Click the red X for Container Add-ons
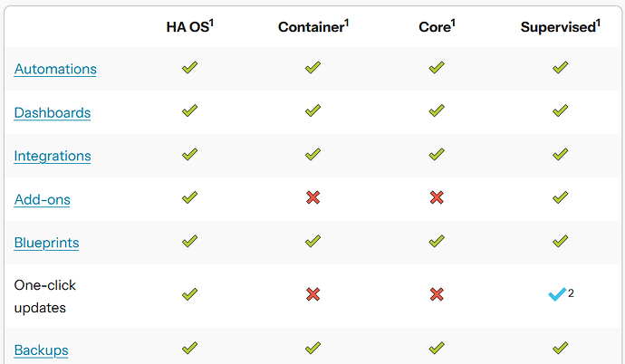625x364 pixels. [x=312, y=197]
